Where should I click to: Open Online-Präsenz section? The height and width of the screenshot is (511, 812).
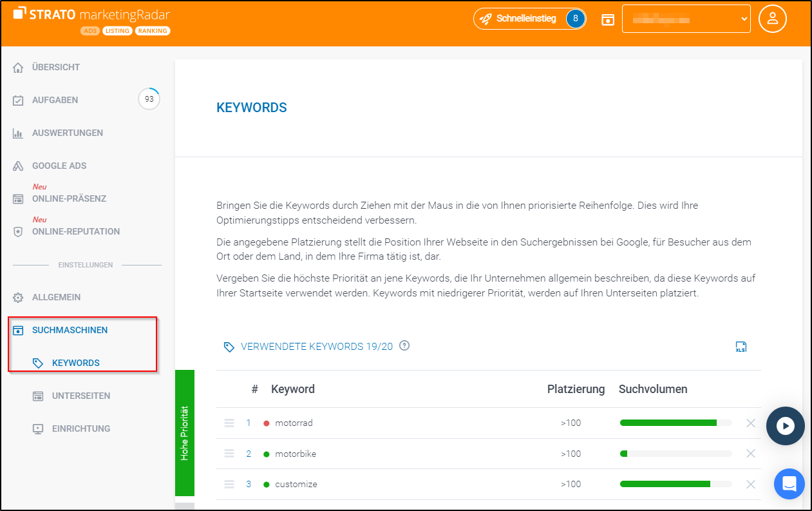[x=69, y=199]
